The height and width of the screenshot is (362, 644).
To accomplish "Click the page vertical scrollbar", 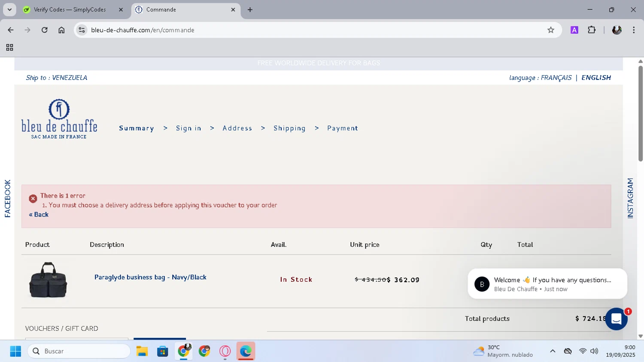I will pyautogui.click(x=641, y=114).
